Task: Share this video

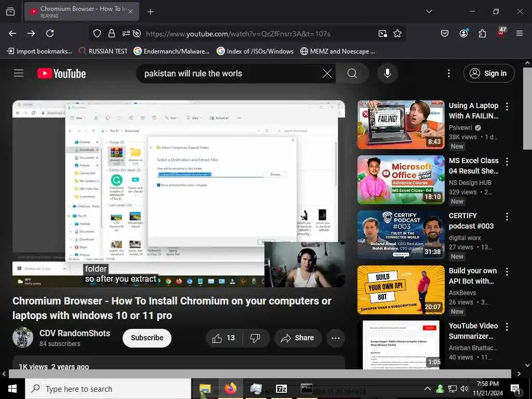Action: pyautogui.click(x=298, y=338)
